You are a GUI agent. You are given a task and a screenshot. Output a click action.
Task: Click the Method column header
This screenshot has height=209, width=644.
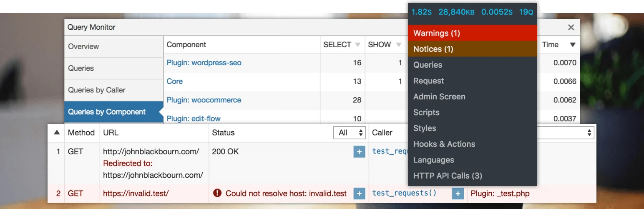81,133
